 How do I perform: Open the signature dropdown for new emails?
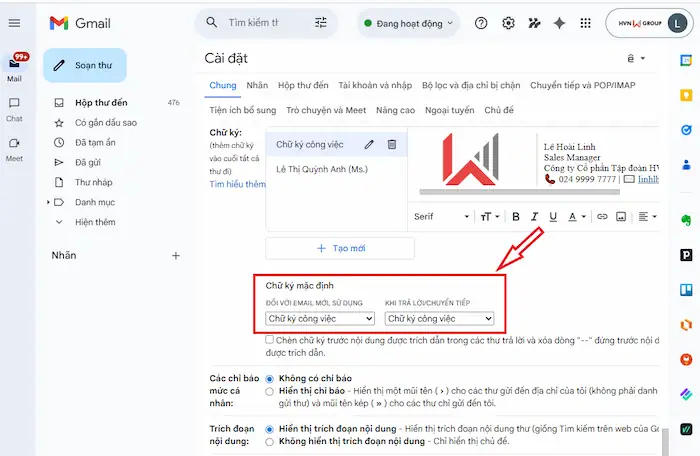point(320,318)
